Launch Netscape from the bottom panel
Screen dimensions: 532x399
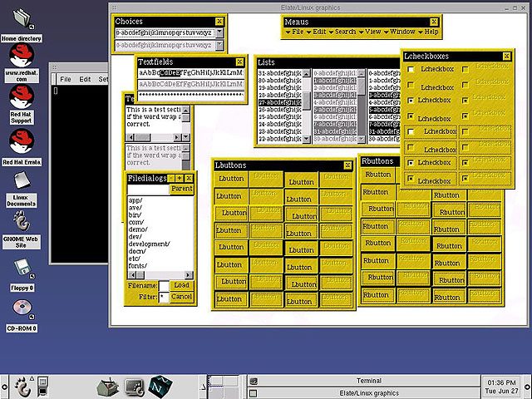[x=159, y=386]
